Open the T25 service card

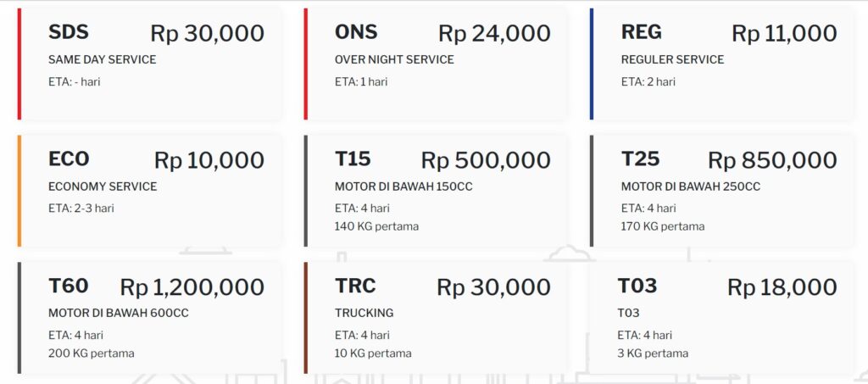click(x=721, y=191)
